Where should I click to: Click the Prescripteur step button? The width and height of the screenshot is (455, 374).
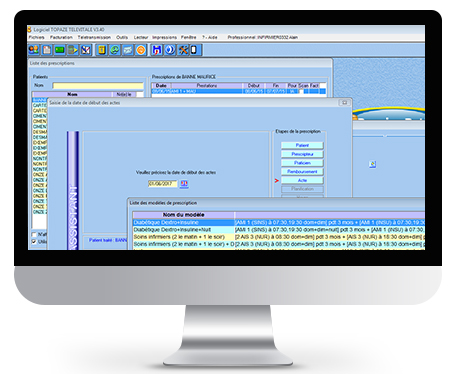coord(302,154)
